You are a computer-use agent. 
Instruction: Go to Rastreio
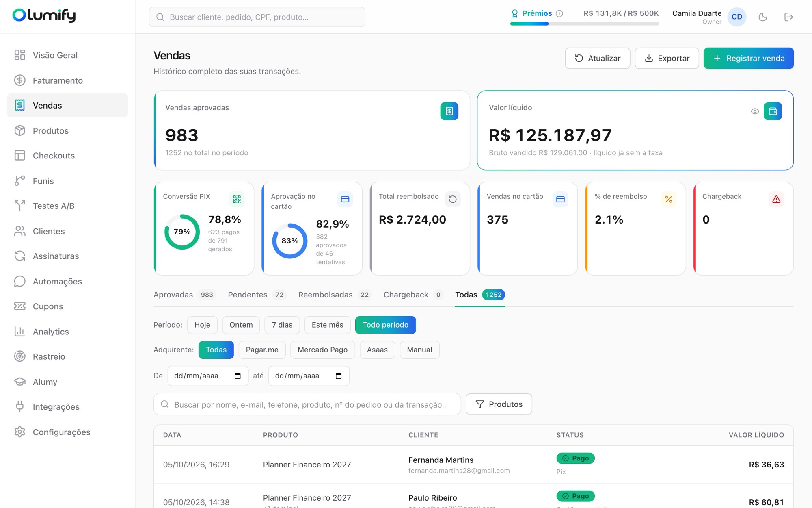click(x=67, y=356)
